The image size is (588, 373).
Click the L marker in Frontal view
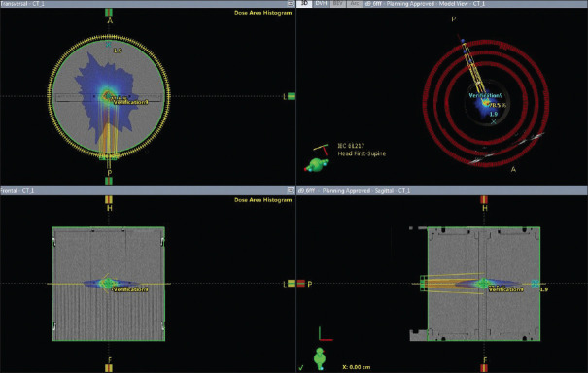click(x=285, y=284)
